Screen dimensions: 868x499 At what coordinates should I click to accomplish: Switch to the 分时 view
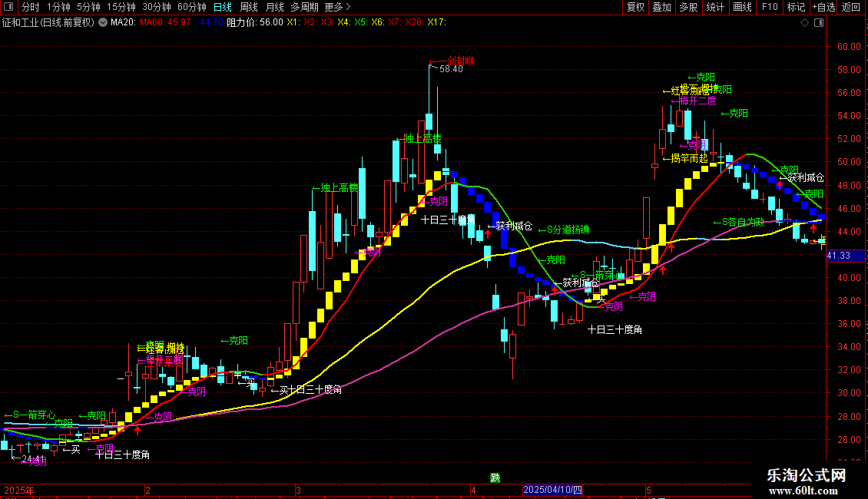pyautogui.click(x=31, y=7)
